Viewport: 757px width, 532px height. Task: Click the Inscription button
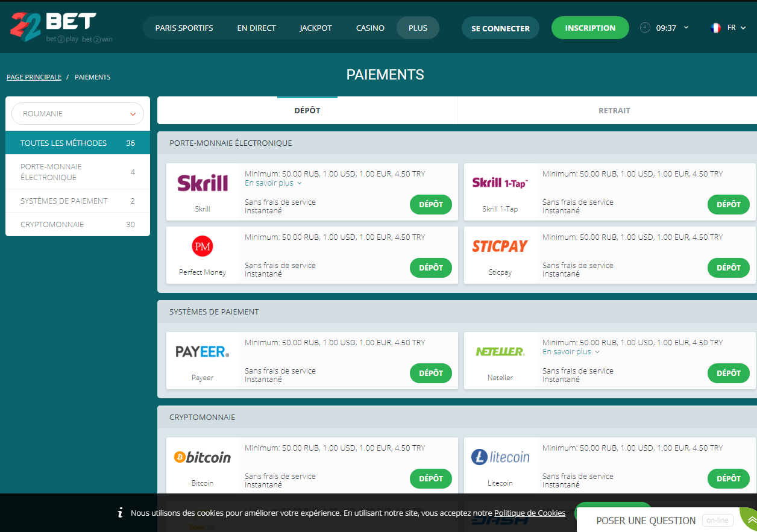click(590, 28)
